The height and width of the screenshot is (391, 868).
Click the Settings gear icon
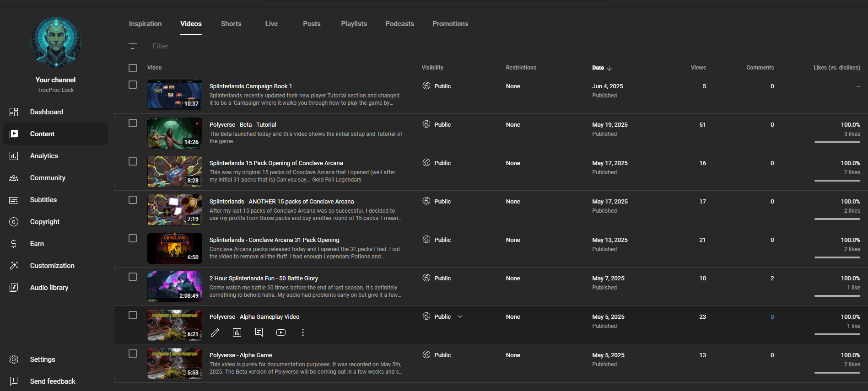[14, 359]
